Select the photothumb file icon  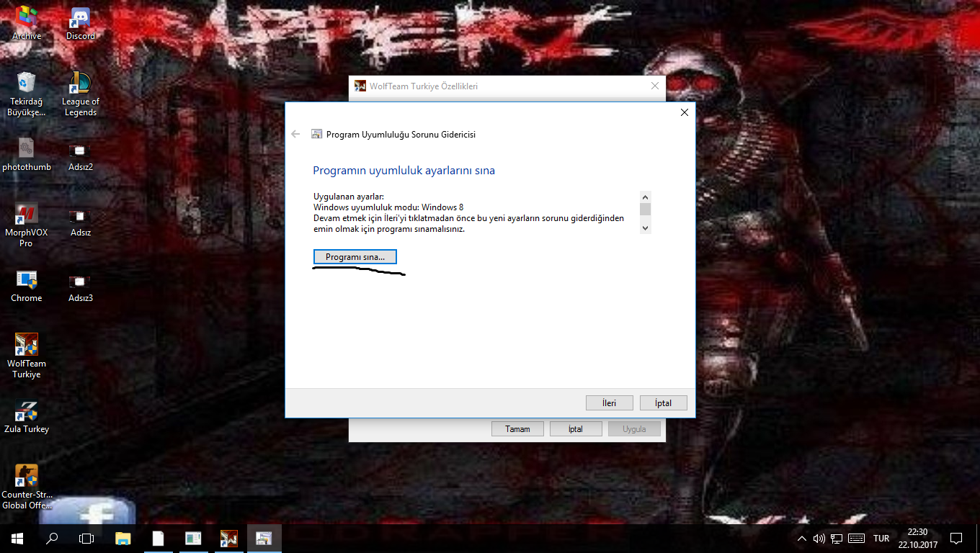[27, 155]
